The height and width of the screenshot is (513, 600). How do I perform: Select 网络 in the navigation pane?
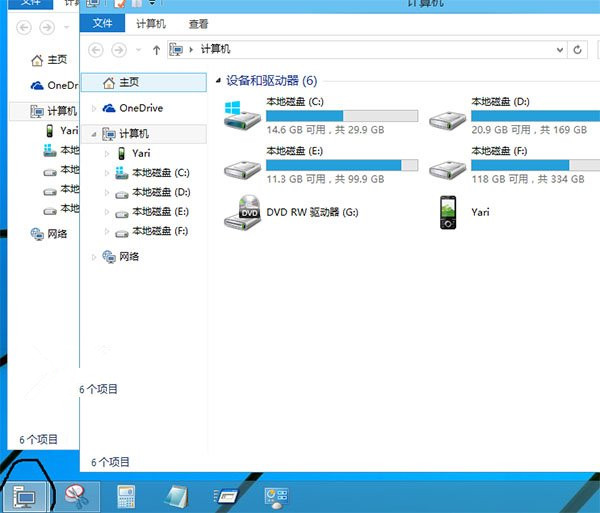pyautogui.click(x=129, y=256)
